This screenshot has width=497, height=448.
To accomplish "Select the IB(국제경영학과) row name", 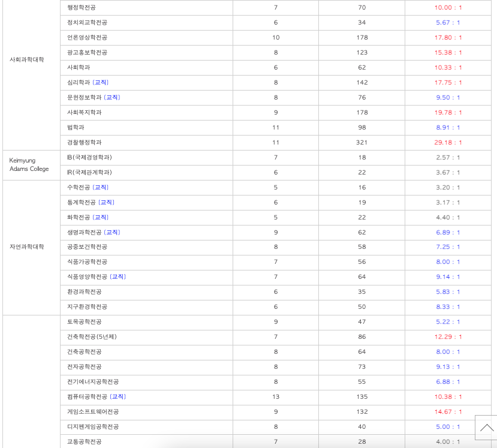I will coord(89,157).
